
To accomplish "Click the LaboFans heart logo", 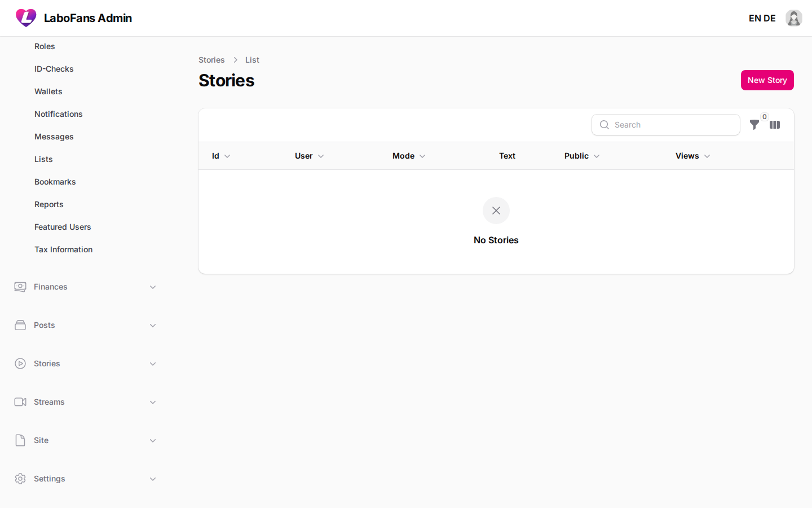I will (26, 18).
